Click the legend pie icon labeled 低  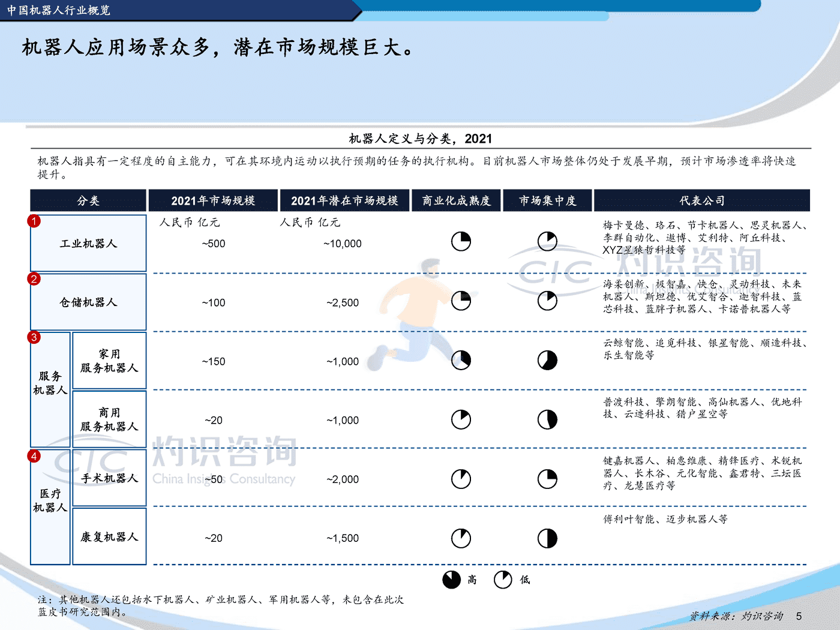tap(503, 580)
